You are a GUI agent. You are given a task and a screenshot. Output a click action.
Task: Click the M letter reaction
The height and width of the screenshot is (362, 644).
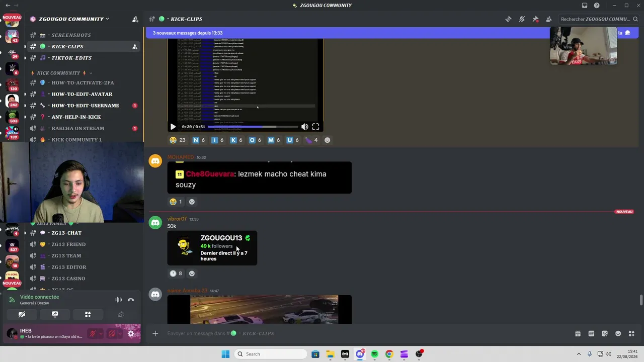pyautogui.click(x=273, y=140)
